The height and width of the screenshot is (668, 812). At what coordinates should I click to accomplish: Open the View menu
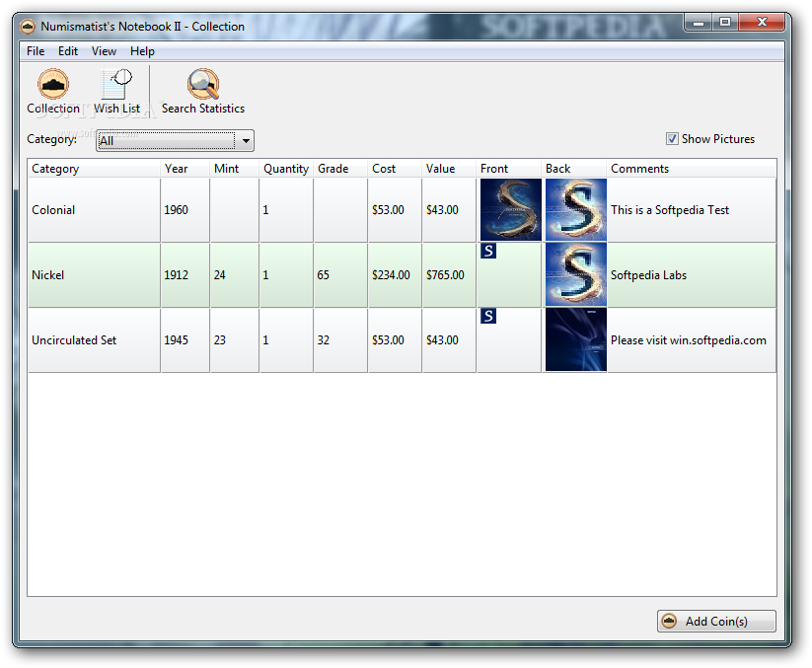[104, 51]
